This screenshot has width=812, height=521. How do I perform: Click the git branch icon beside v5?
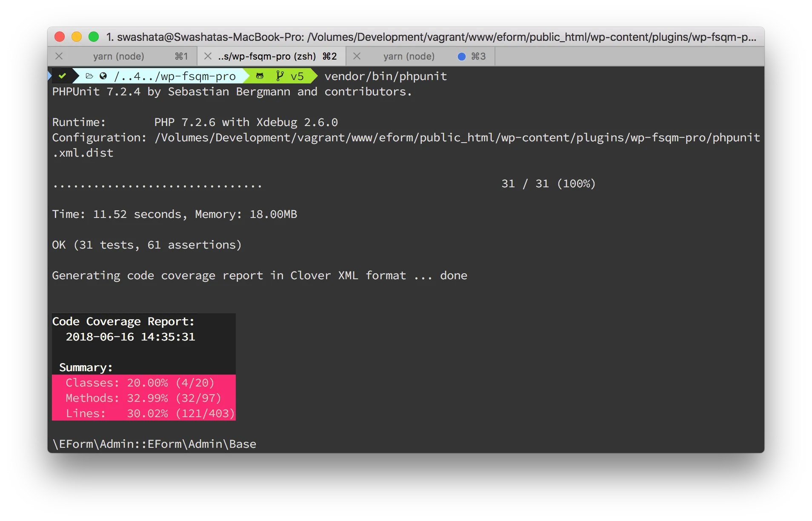click(280, 76)
